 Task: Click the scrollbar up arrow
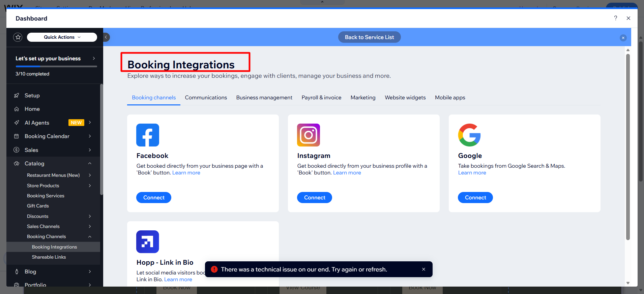(628, 50)
